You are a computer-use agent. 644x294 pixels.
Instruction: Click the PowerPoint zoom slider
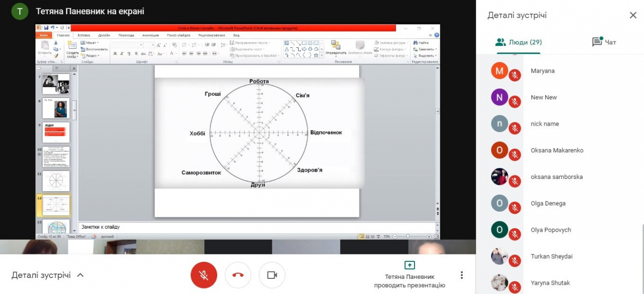tap(408, 236)
